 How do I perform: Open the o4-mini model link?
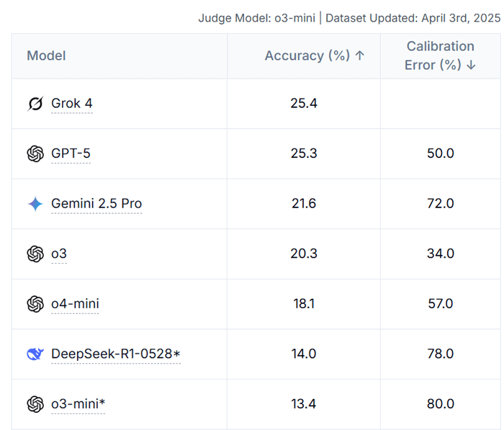click(75, 304)
